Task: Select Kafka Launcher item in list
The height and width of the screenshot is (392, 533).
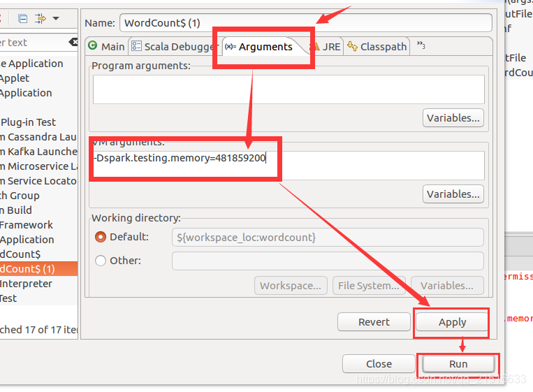Action: pos(38,152)
